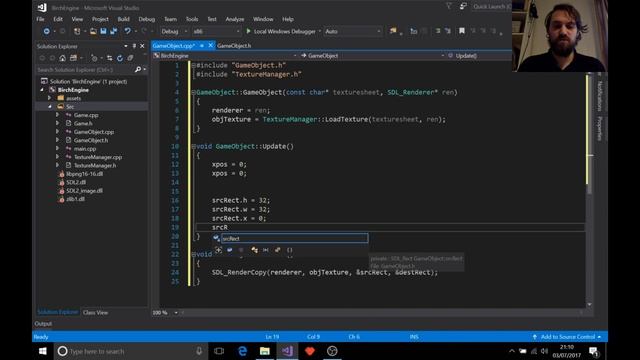640x360 pixels.
Task: Open the Analyze menu
Action: 235,19
